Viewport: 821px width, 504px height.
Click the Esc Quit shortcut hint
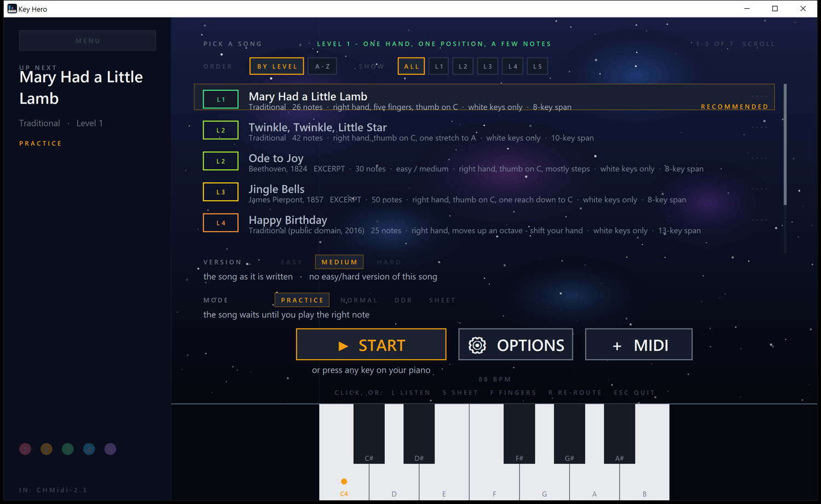634,392
